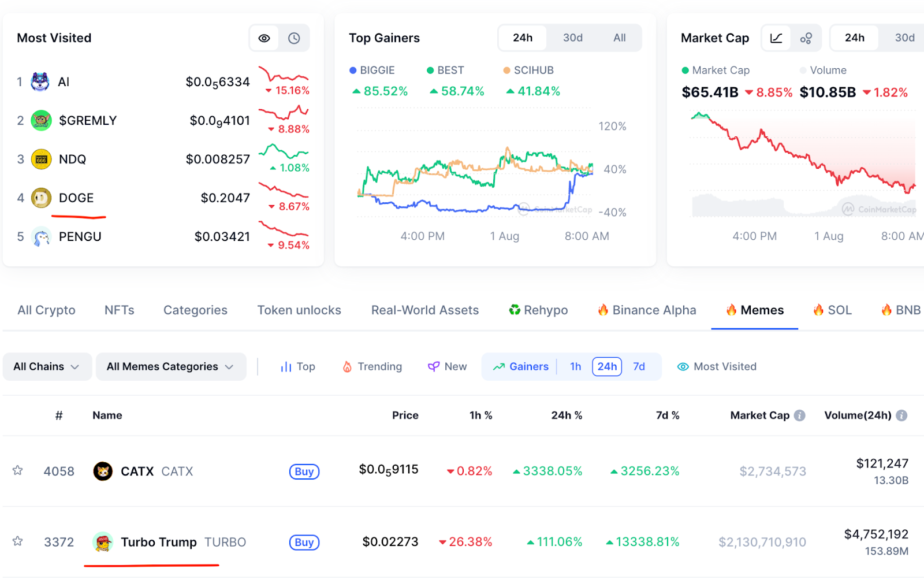The width and height of the screenshot is (924, 583).
Task: Click the Volume(24h) column info icon
Action: coord(903,415)
